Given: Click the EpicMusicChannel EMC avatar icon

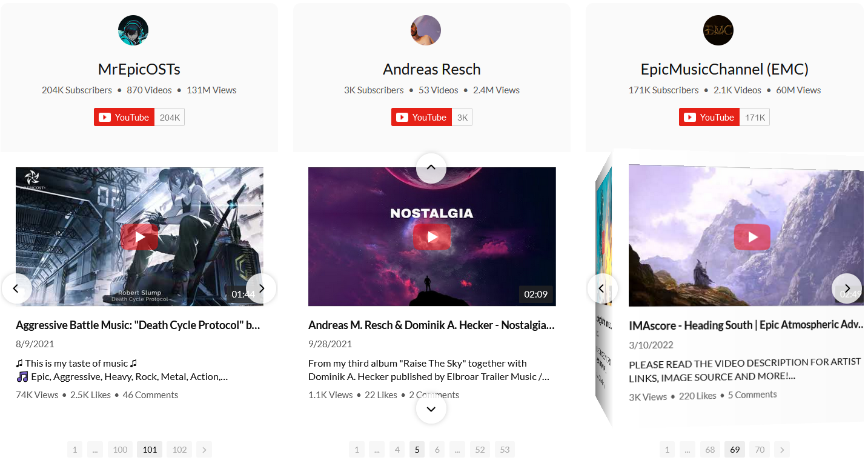Looking at the screenshot, I should [718, 30].
